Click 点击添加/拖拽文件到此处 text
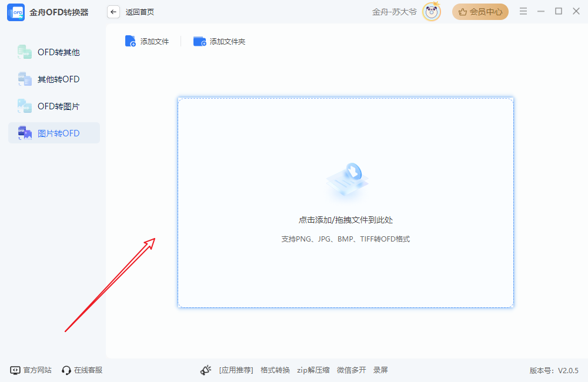 click(x=346, y=220)
